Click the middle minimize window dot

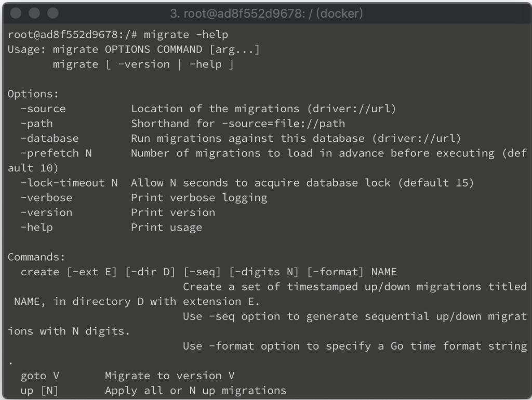pyautogui.click(x=34, y=13)
